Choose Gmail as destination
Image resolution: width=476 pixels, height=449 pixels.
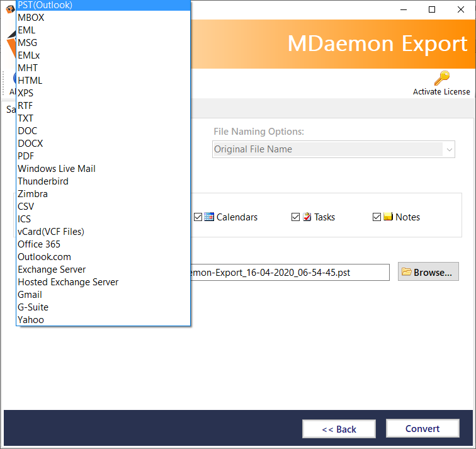[103, 295]
